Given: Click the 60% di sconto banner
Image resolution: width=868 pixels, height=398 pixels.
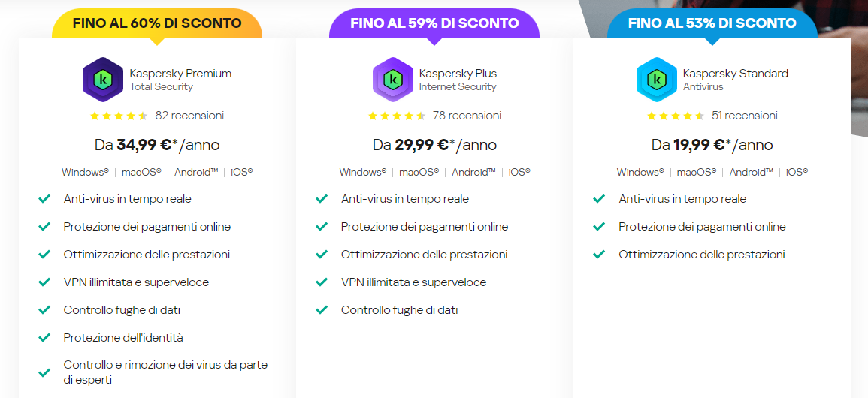Looking at the screenshot, I should [156, 23].
